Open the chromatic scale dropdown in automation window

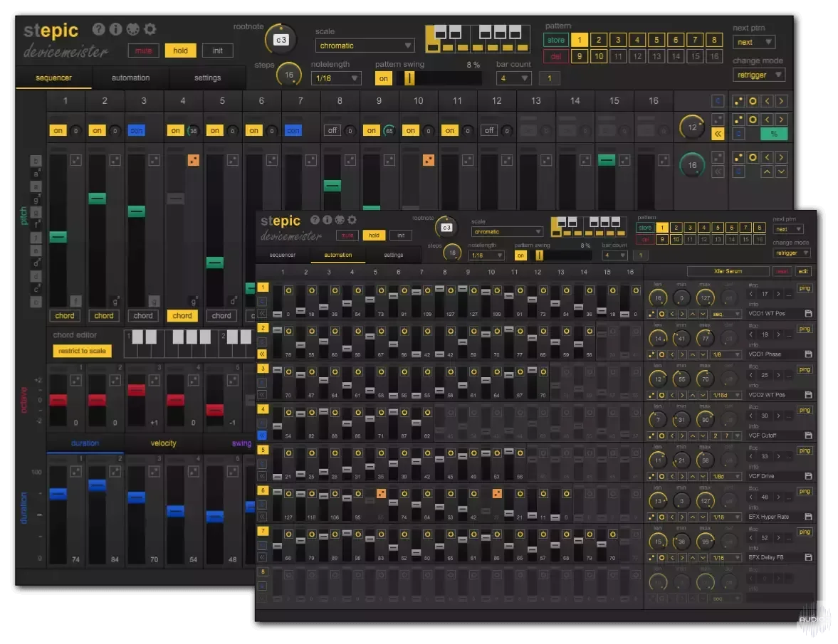point(506,232)
